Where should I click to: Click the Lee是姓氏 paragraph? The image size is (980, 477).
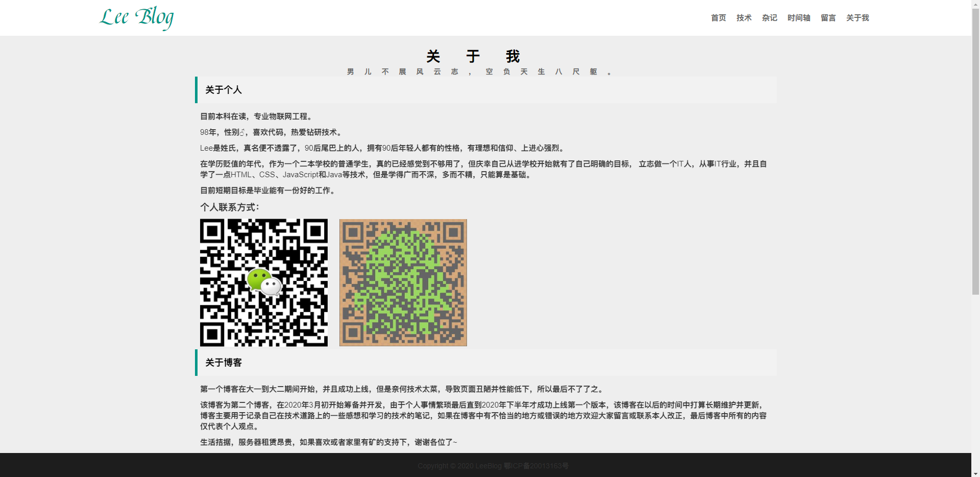point(383,148)
